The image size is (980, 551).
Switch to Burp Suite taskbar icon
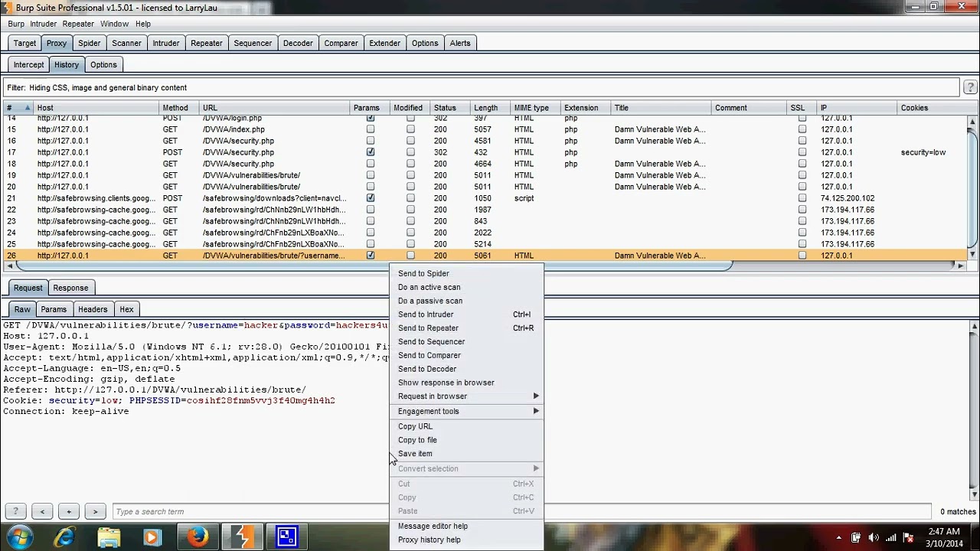click(x=243, y=537)
